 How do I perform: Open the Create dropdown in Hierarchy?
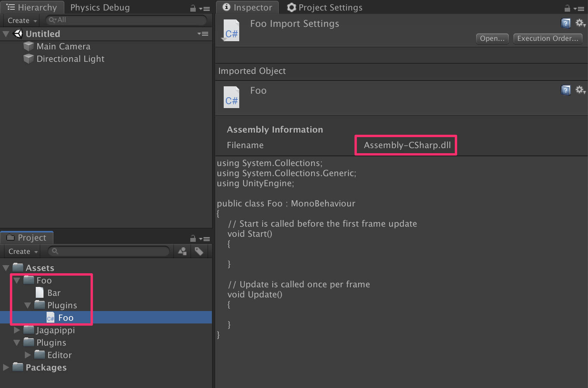point(21,20)
